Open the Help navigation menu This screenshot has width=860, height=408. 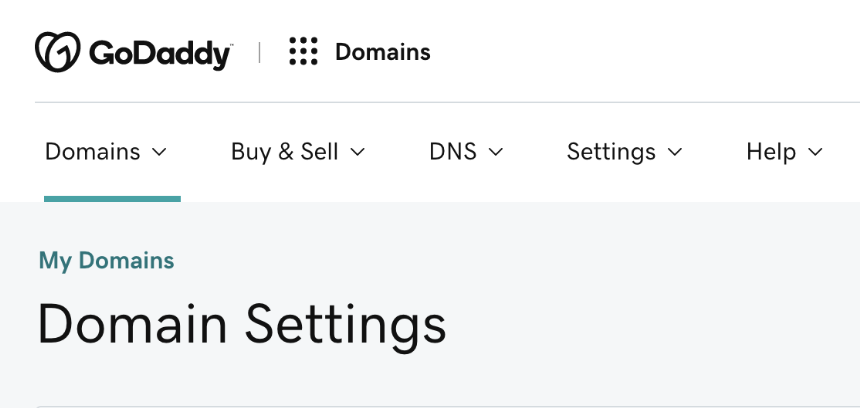771,152
